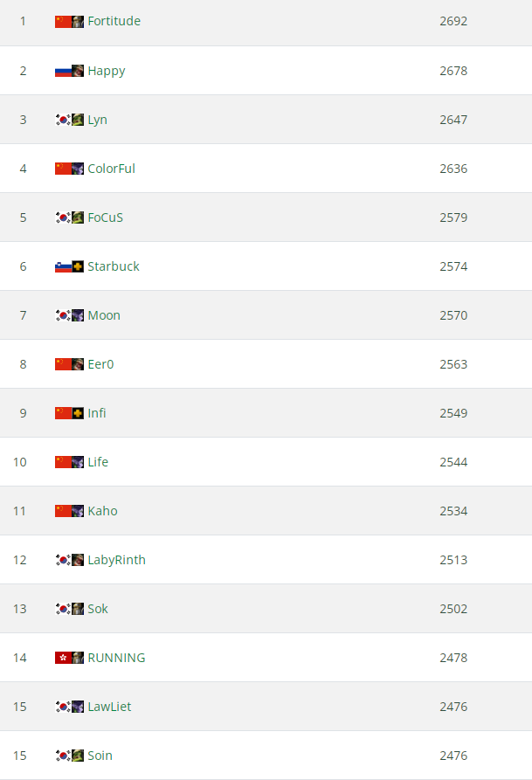Click the race icon beside Lyn

tap(78, 120)
